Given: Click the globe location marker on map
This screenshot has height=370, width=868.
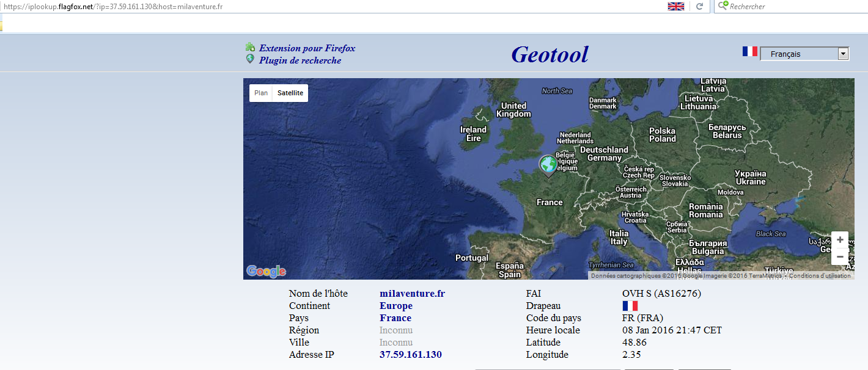Looking at the screenshot, I should (x=548, y=166).
